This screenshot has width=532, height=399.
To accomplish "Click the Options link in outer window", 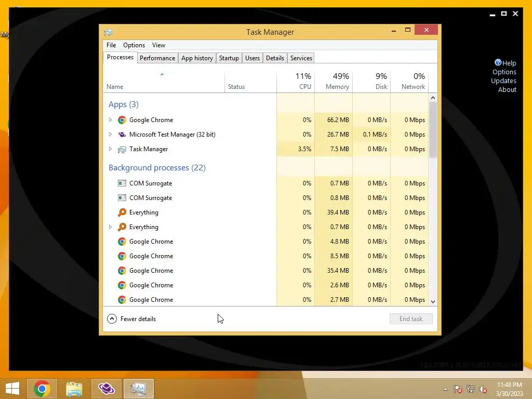I will 504,72.
